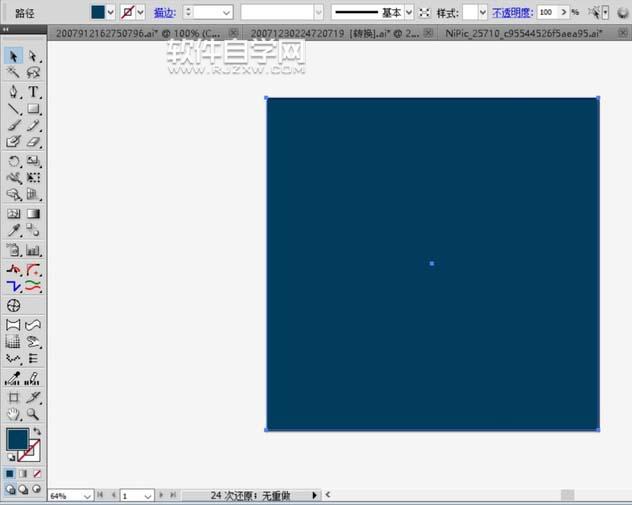Set paint mode to Color
This screenshot has height=505, width=632.
tap(10, 474)
